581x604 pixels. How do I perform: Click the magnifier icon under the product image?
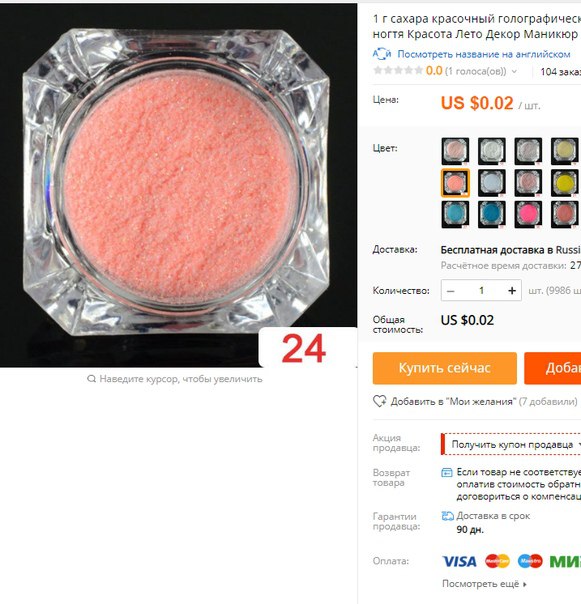click(91, 379)
